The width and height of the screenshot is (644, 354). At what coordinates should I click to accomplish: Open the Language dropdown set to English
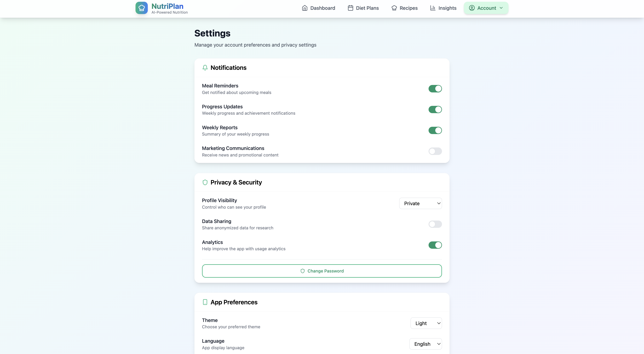(x=425, y=344)
